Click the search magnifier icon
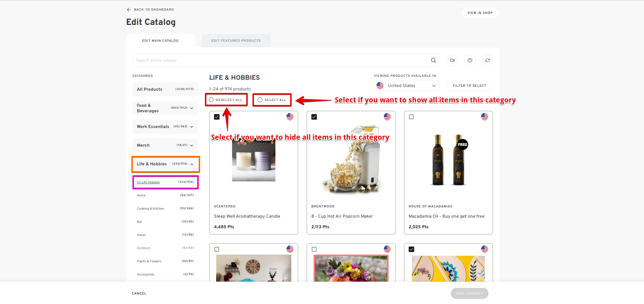644x304 pixels. 433,60
